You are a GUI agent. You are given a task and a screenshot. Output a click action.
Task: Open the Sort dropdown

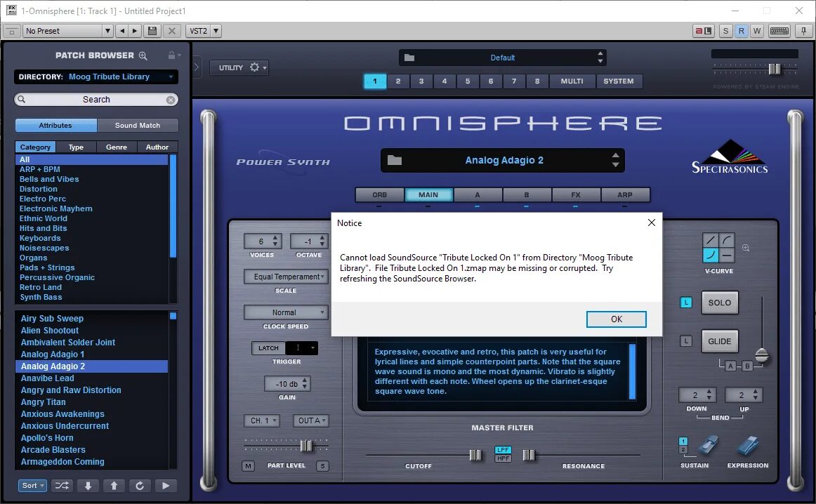pos(32,486)
